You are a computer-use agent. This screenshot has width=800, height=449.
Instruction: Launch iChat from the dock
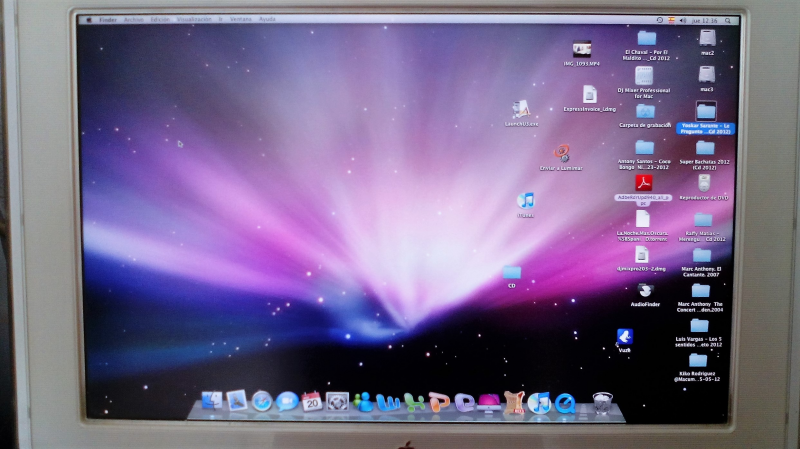[x=287, y=402]
